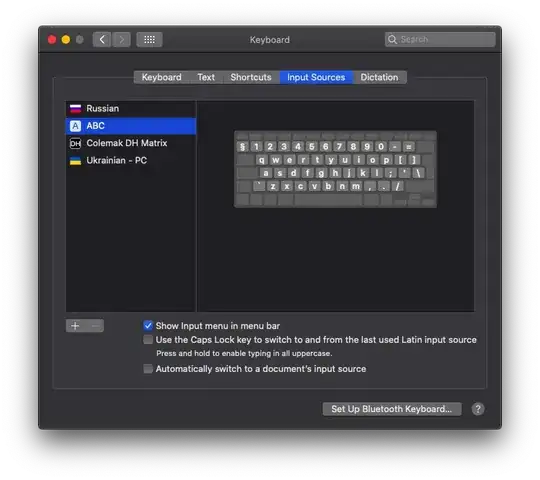The image size is (540, 480).
Task: Click the Search field in title bar
Action: click(x=440, y=40)
